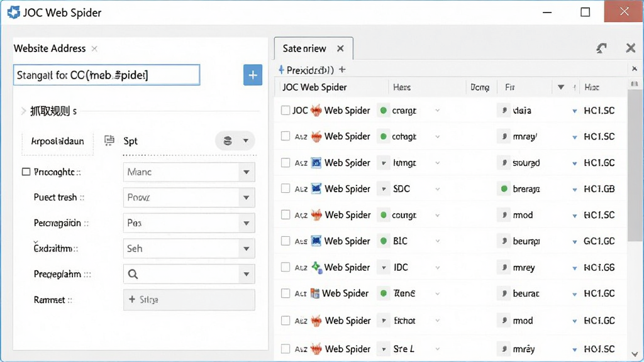Click the green icon in the IDC row
Viewport: 644px width, 362px height.
coord(317,268)
